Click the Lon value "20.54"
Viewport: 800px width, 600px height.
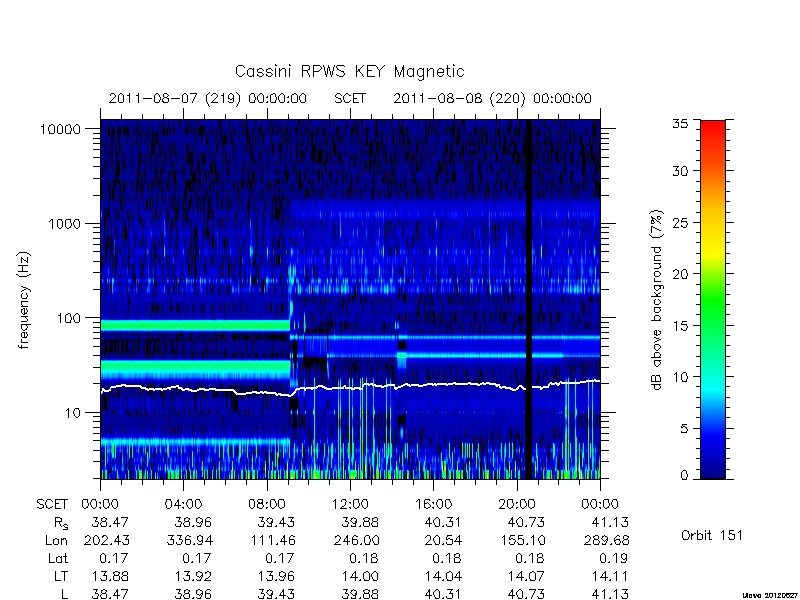[x=443, y=540]
